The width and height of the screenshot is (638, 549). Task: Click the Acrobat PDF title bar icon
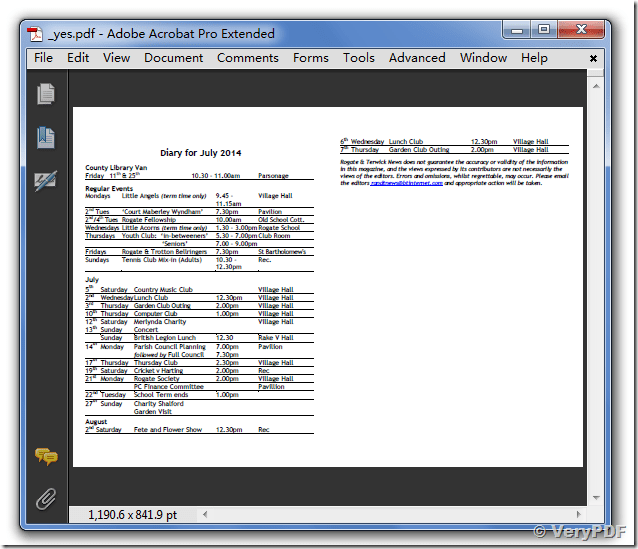(x=35, y=34)
